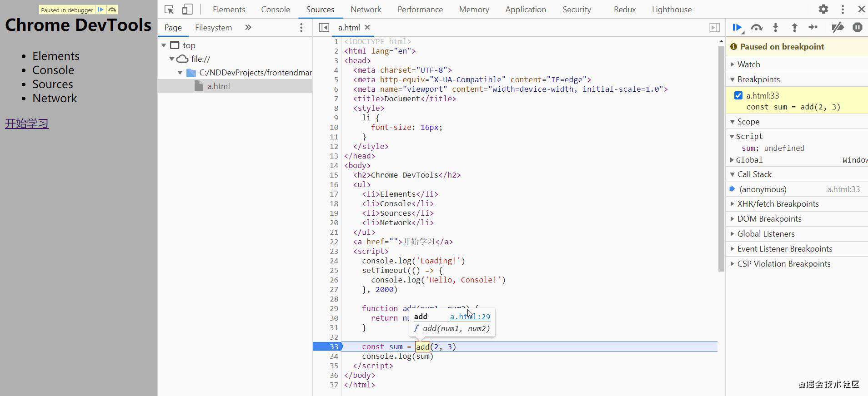
Task: Step over from the paused overlay
Action: [112, 10]
